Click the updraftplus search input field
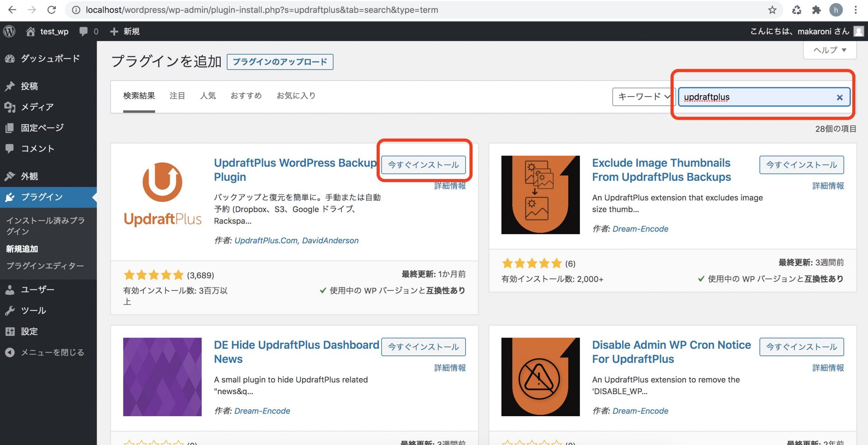This screenshot has width=868, height=445. (x=756, y=97)
